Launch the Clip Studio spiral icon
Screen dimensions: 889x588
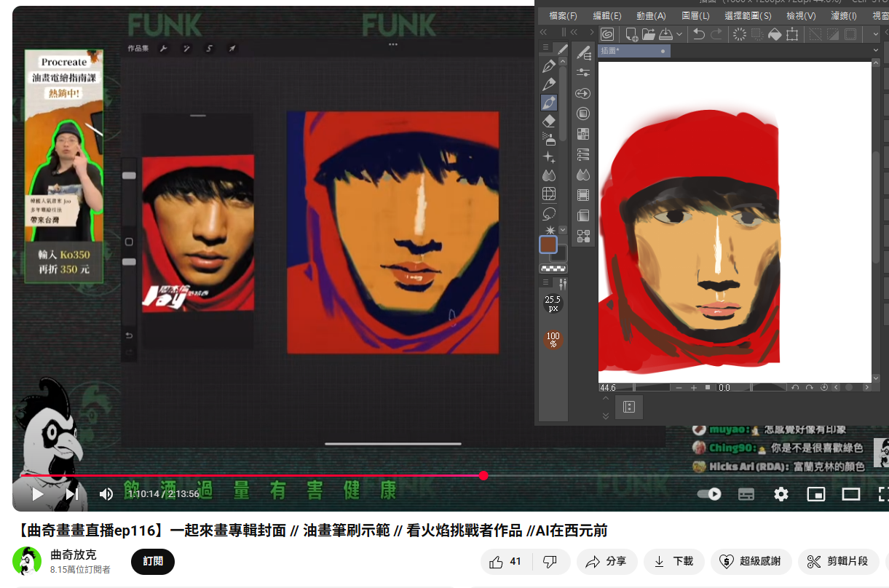click(607, 34)
